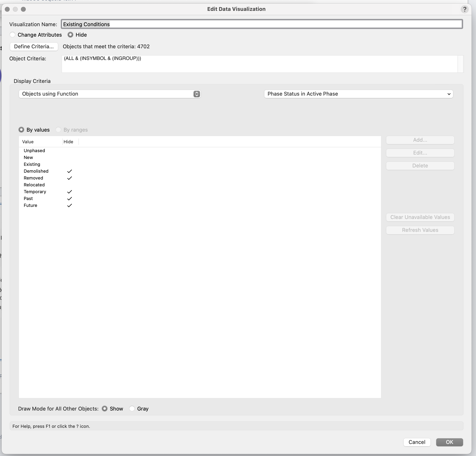Toggle the Demolished hide checkmark

69,171
